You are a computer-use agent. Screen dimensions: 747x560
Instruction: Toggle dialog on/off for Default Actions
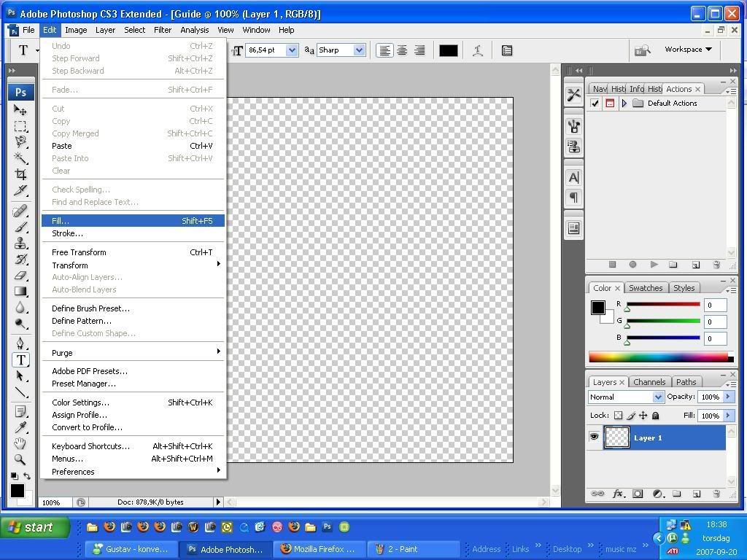click(610, 103)
